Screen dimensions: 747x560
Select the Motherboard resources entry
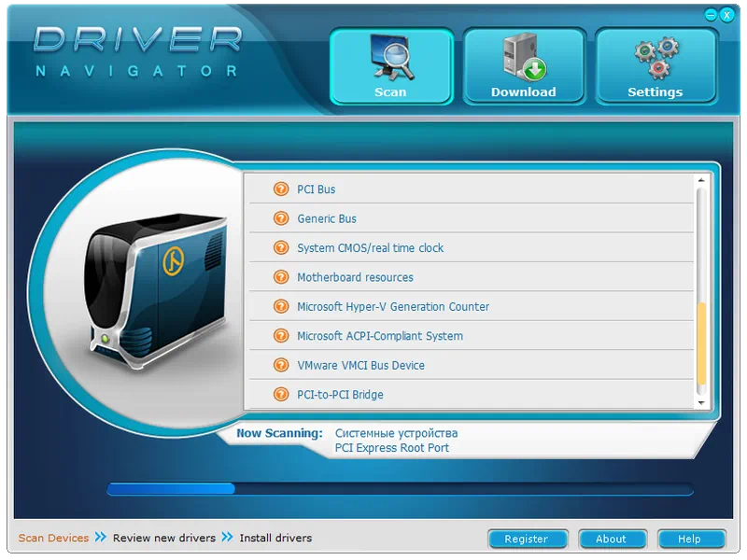point(356,277)
